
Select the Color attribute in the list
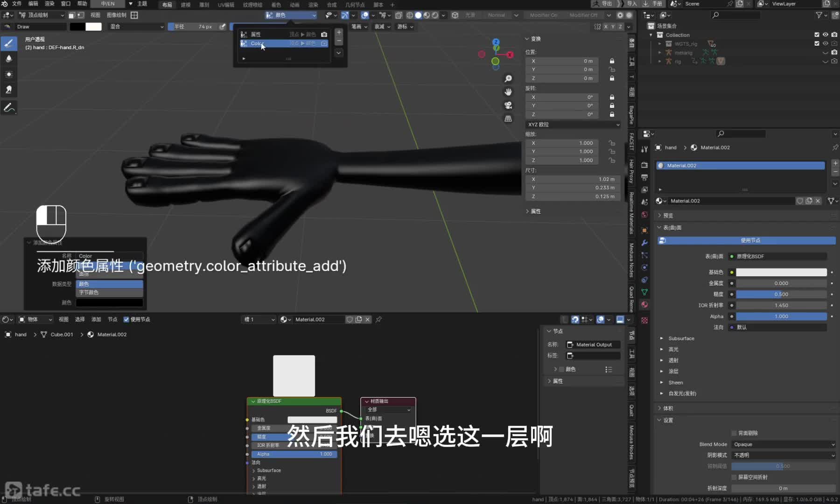point(284,43)
